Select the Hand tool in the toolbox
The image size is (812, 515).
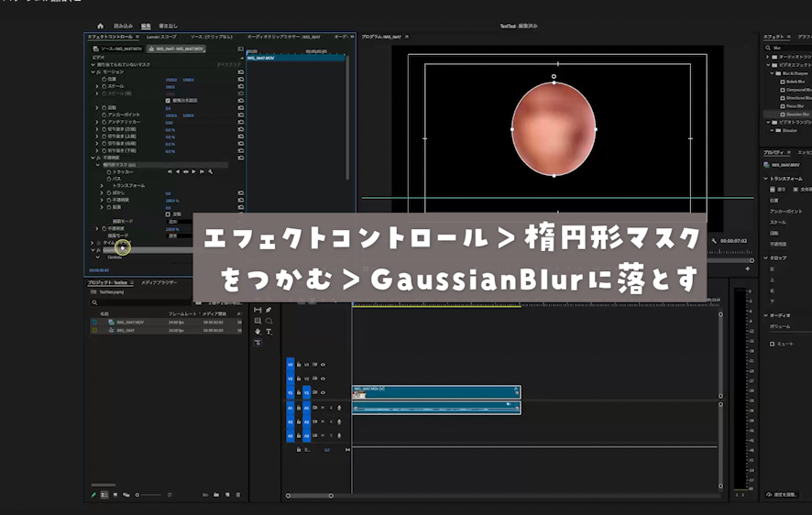(258, 332)
